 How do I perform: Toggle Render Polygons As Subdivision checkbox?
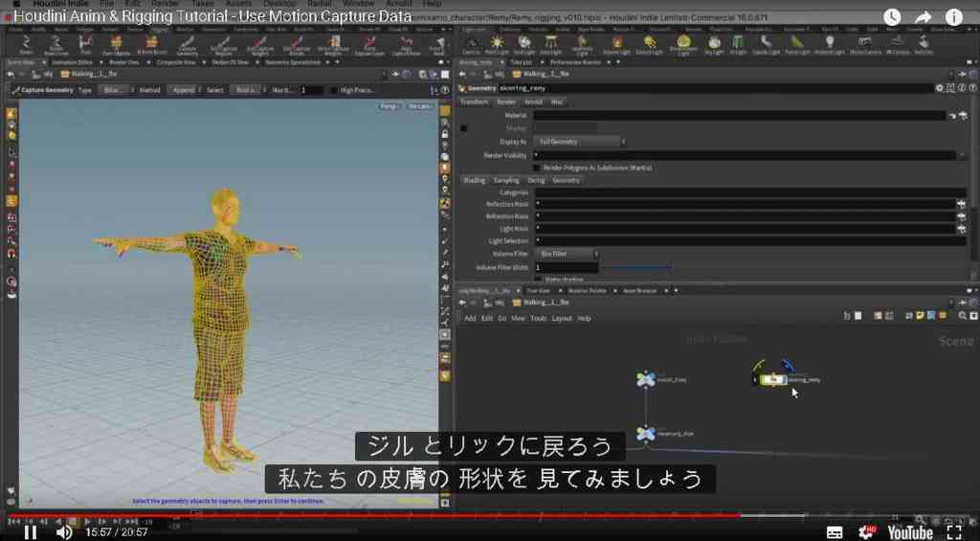[x=536, y=168]
